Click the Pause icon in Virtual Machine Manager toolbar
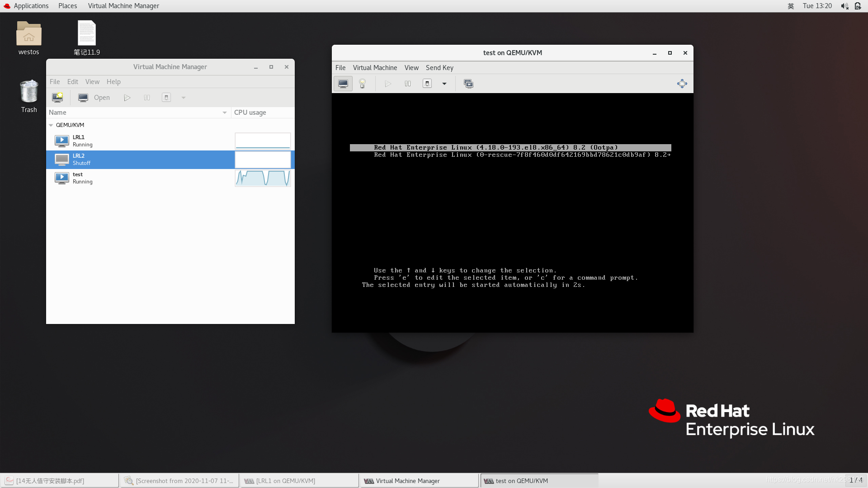Viewport: 868px width, 488px height. pos(147,98)
